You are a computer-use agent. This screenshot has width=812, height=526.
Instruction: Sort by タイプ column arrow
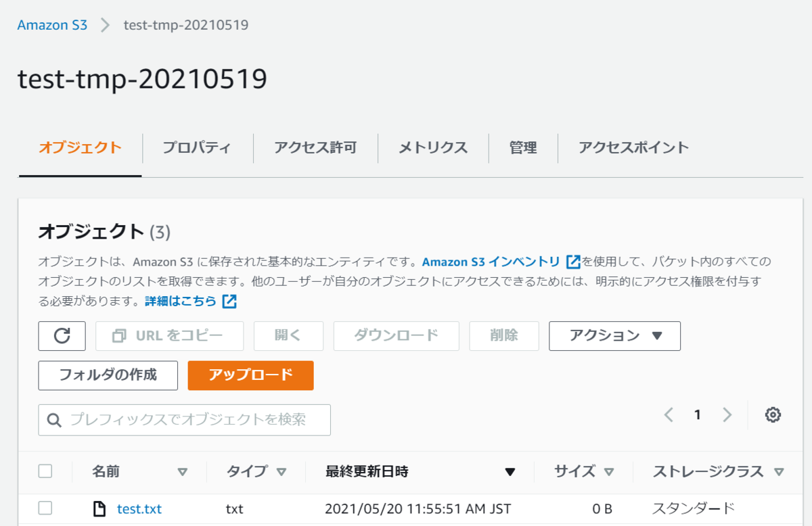(281, 472)
